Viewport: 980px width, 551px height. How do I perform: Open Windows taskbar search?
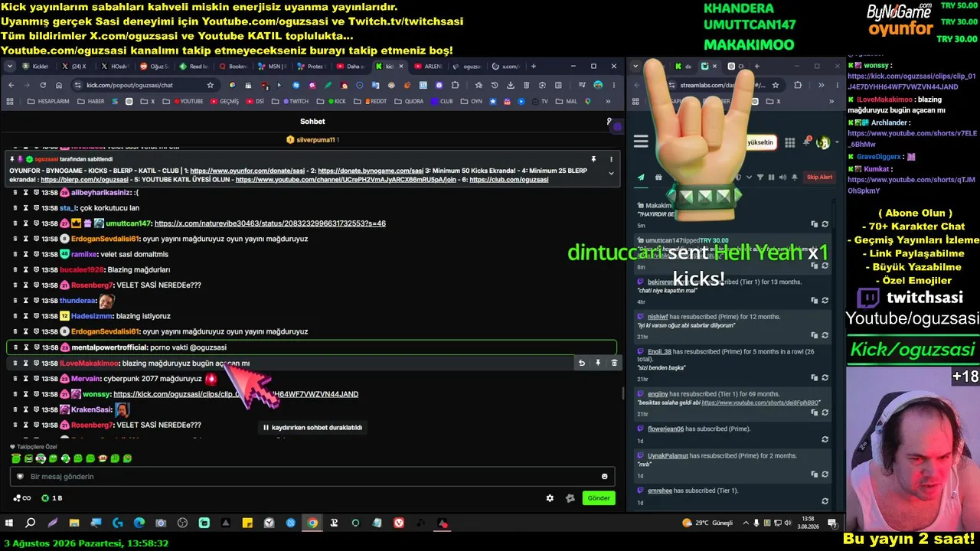[x=31, y=523]
